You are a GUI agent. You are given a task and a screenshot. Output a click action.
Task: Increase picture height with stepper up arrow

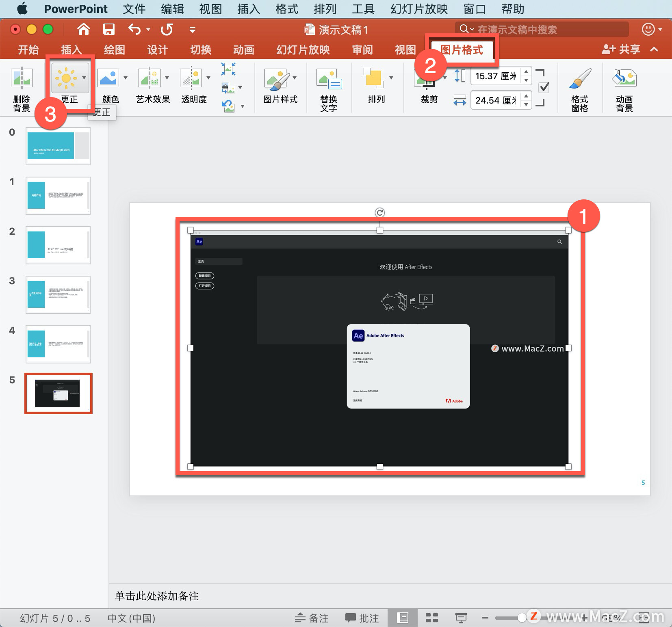(x=526, y=71)
